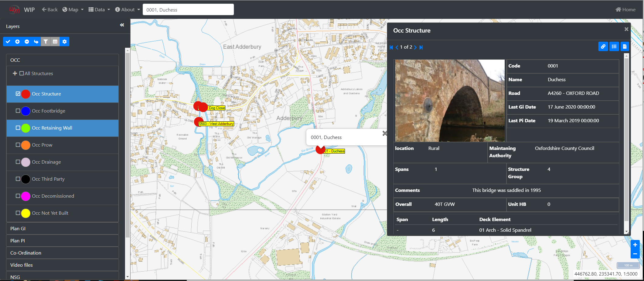Click the green Occ Retaining Wall color swatch
Image resolution: width=644 pixels, height=281 pixels.
click(26, 128)
